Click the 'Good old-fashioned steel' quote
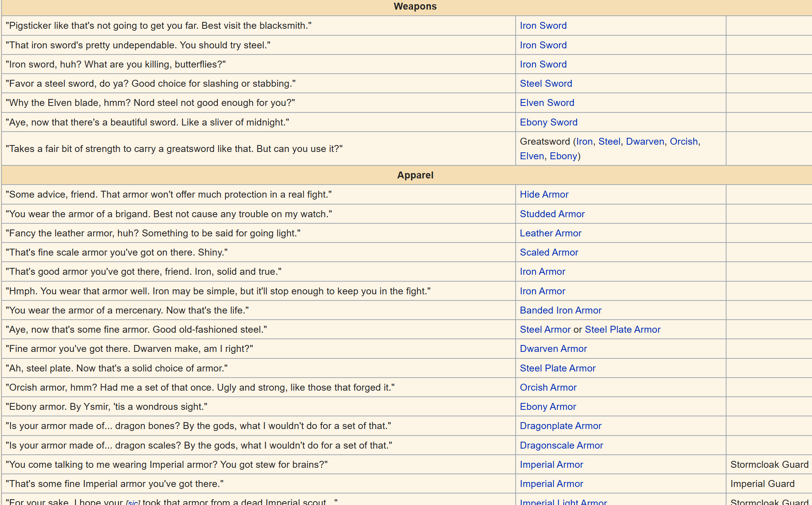812x505 pixels. (x=136, y=330)
